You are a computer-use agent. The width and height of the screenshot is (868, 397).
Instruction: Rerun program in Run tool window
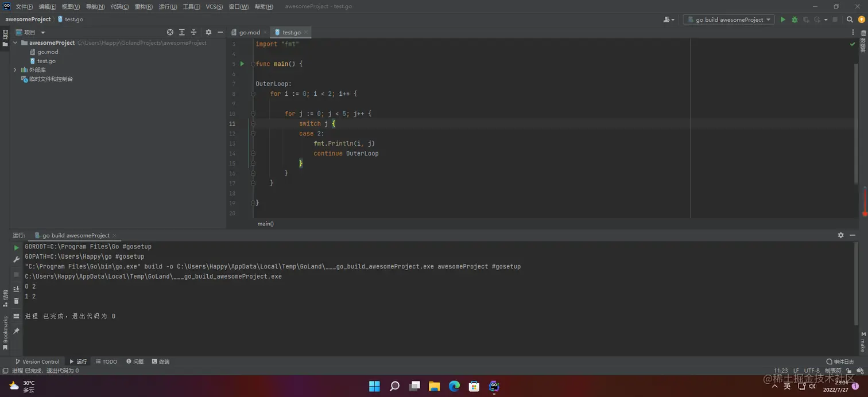pos(16,248)
